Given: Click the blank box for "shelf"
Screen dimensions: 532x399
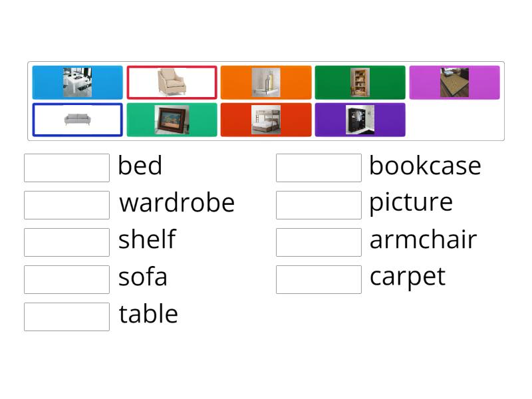Looking at the screenshot, I should 66,242.
